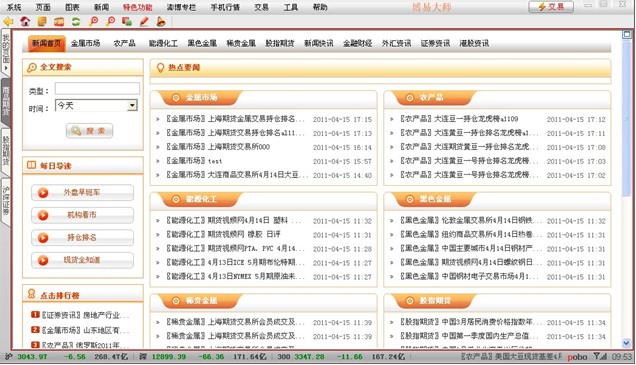
Task: Click the signal strength icon in status bar
Action: 600,356
